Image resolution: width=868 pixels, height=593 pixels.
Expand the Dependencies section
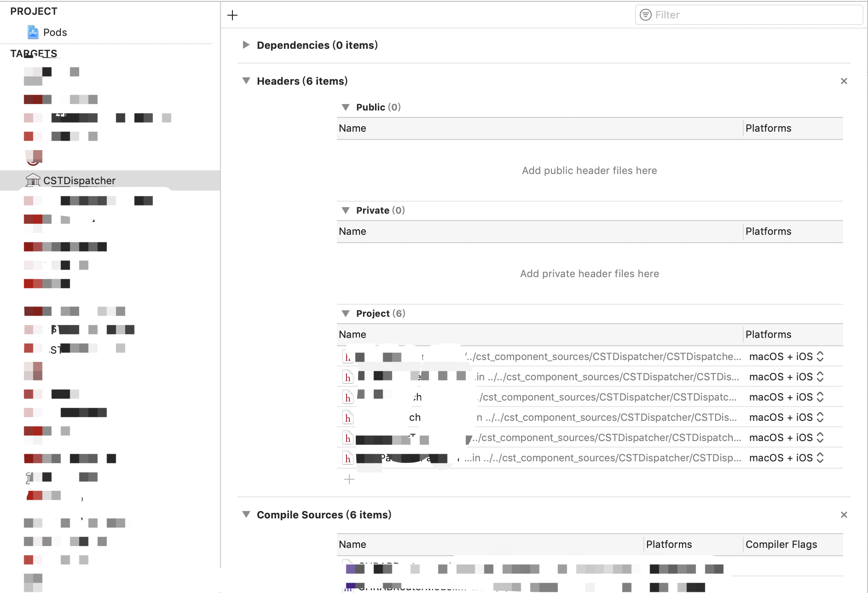point(246,45)
